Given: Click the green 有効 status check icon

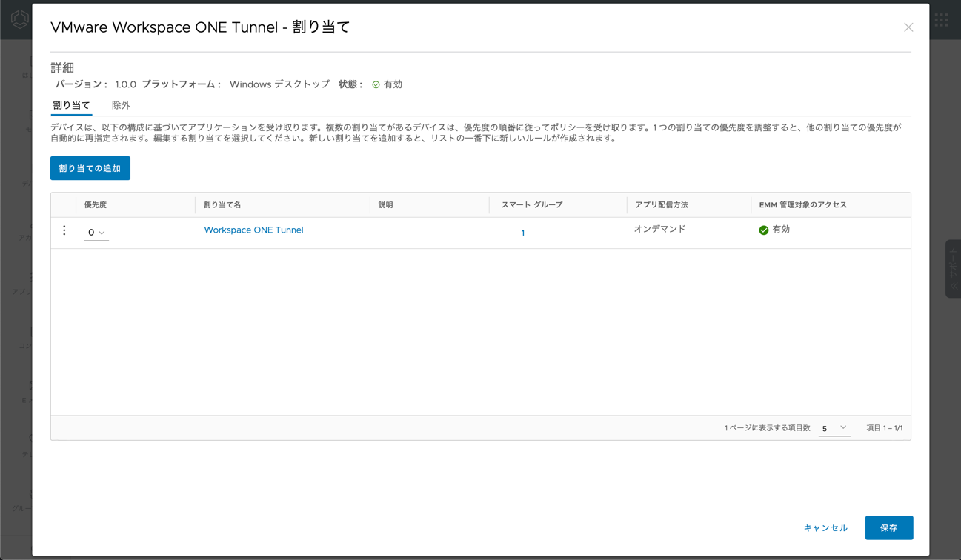Looking at the screenshot, I should pos(376,85).
